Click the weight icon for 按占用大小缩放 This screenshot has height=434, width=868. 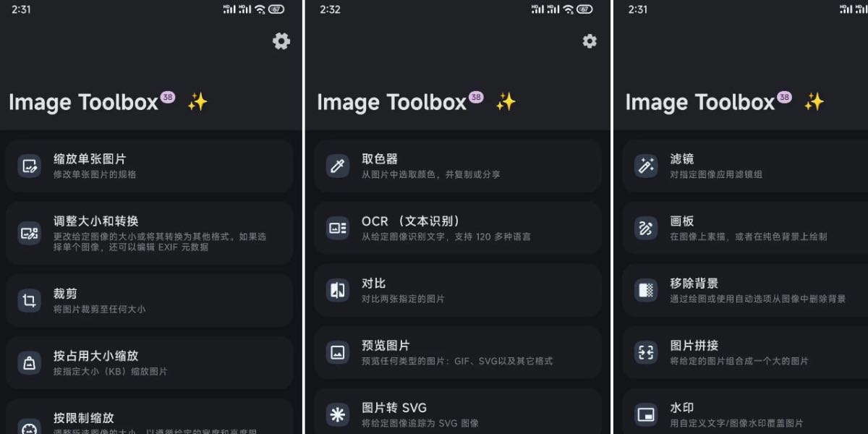(30, 363)
